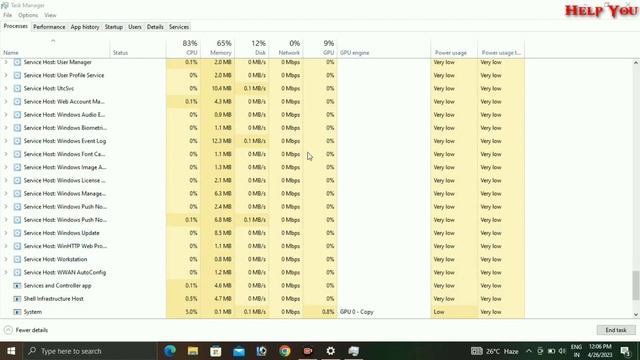Click the volume speaker tray icon
Screen dimensions: 640x360
562,351
